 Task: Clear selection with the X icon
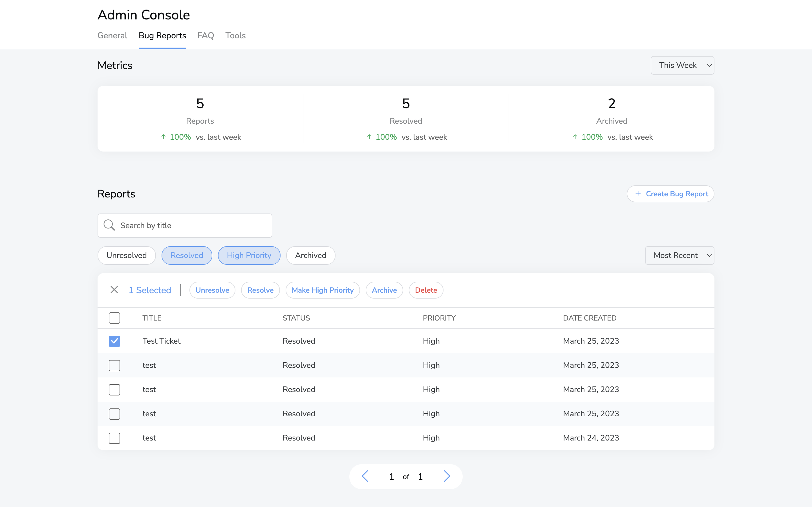(114, 290)
